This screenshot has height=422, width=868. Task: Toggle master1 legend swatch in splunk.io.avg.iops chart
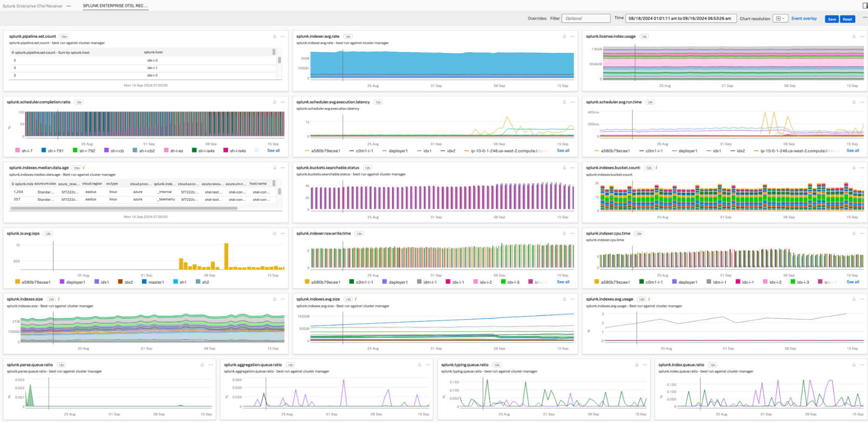[144, 282]
